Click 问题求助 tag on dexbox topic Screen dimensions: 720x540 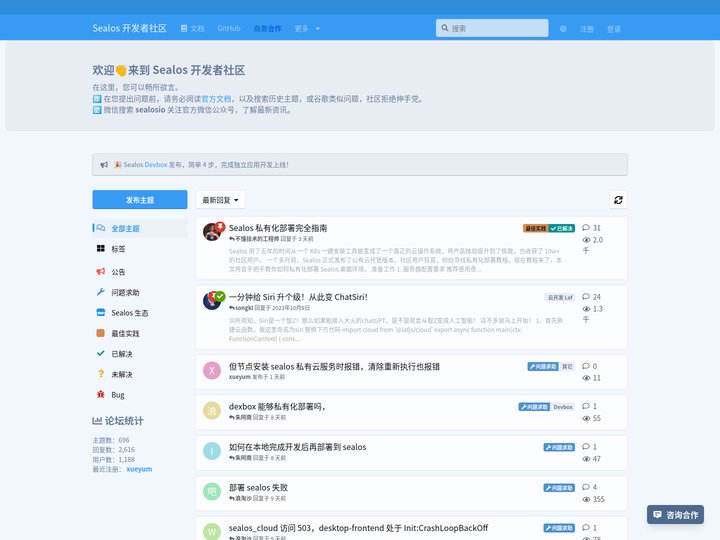534,407
